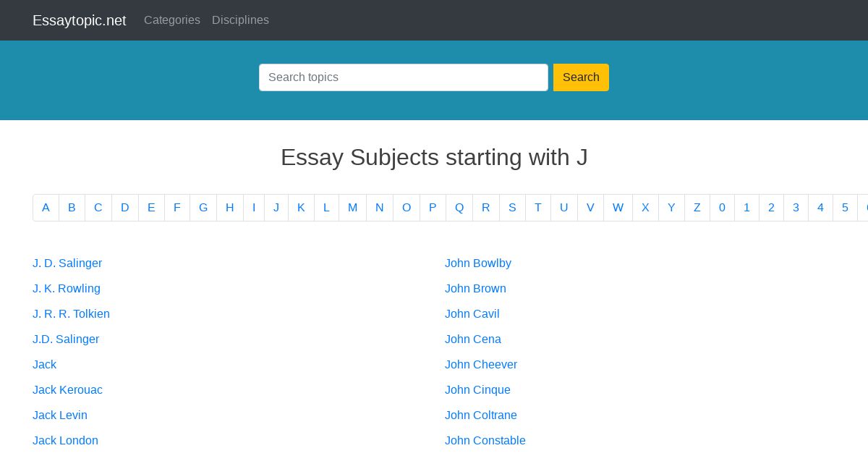View subjects starting with Z

pos(697,208)
